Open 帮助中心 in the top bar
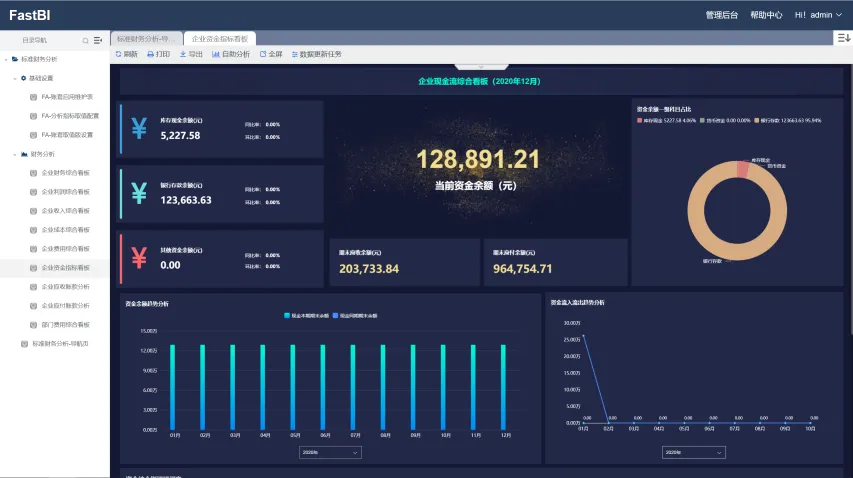This screenshot has height=478, width=853. point(766,15)
